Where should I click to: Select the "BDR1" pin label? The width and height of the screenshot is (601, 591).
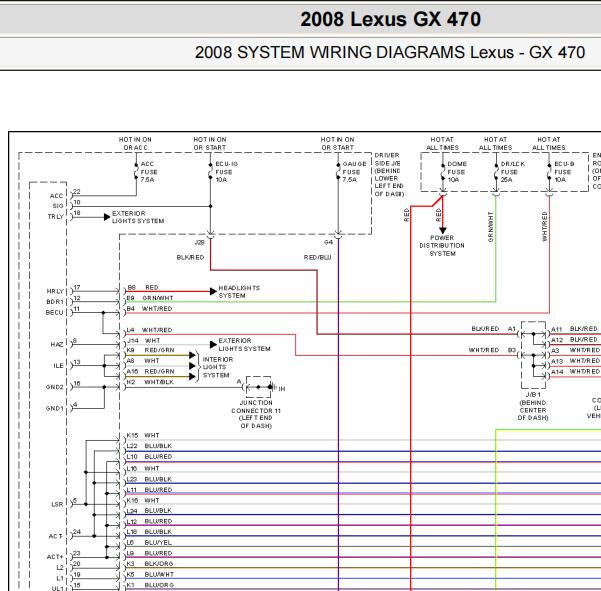click(55, 302)
